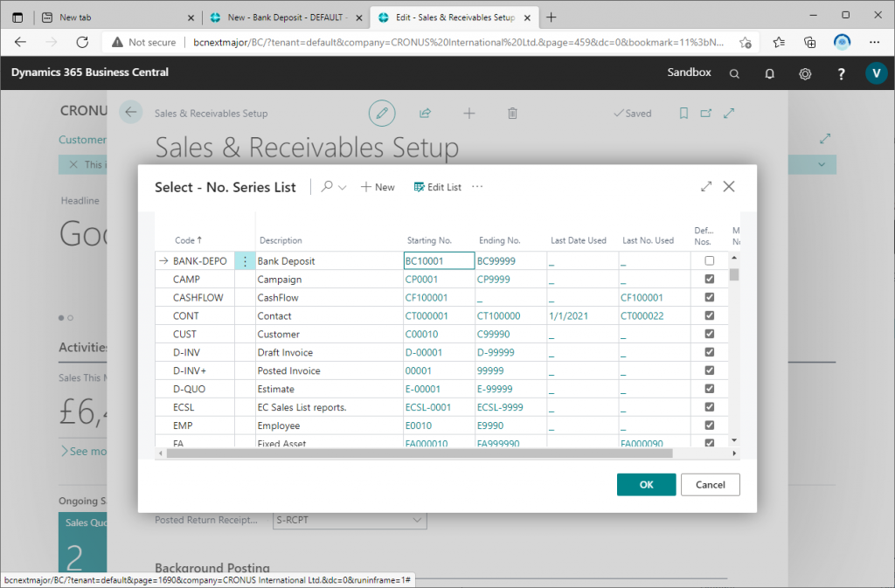Toggle Default Nos. for D-INV

click(709, 352)
